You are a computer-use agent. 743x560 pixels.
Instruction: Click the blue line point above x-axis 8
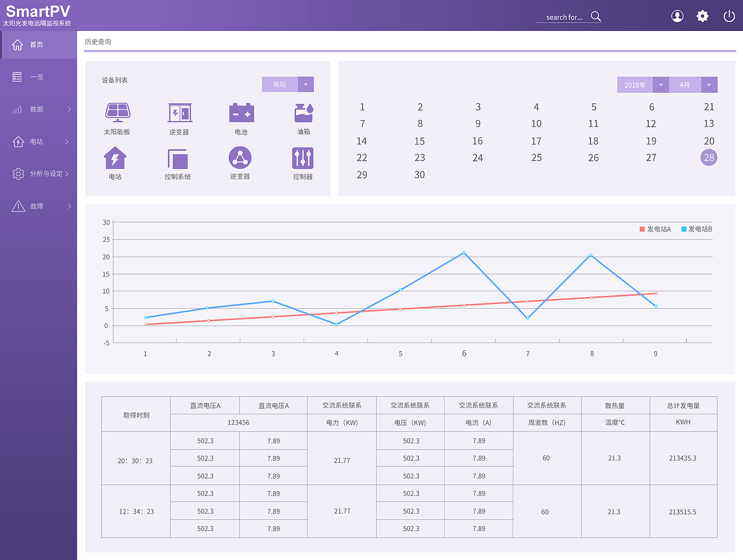tap(591, 255)
